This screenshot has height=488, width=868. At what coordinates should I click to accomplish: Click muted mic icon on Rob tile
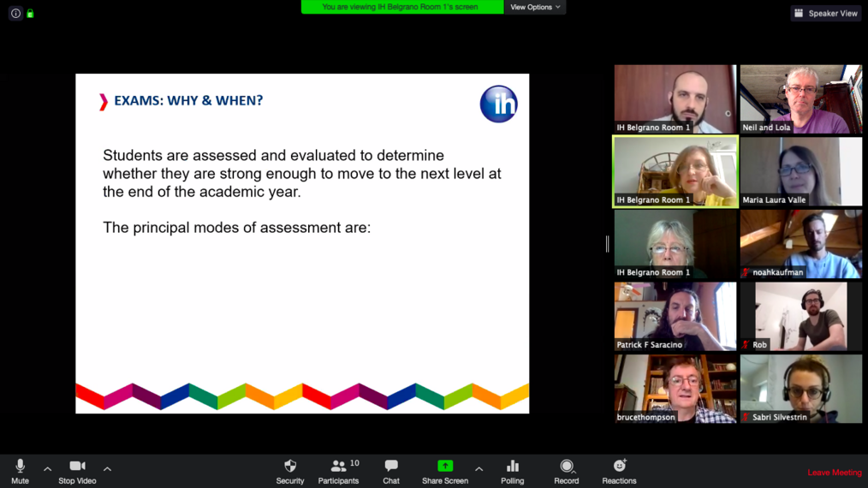tap(746, 345)
